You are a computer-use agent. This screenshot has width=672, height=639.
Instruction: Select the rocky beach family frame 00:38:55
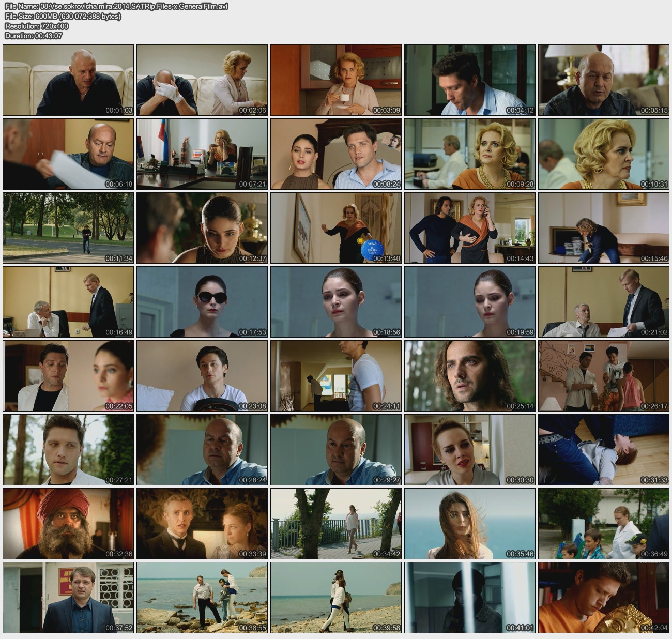click(x=202, y=598)
